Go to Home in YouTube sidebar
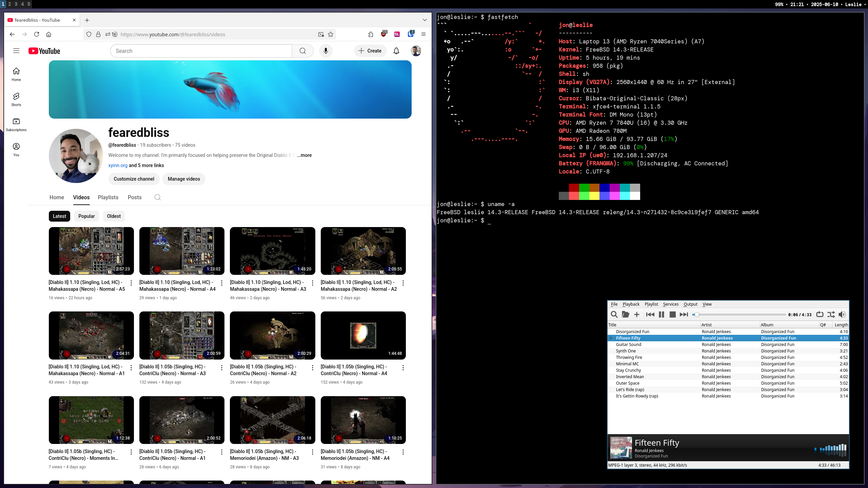 pyautogui.click(x=16, y=74)
